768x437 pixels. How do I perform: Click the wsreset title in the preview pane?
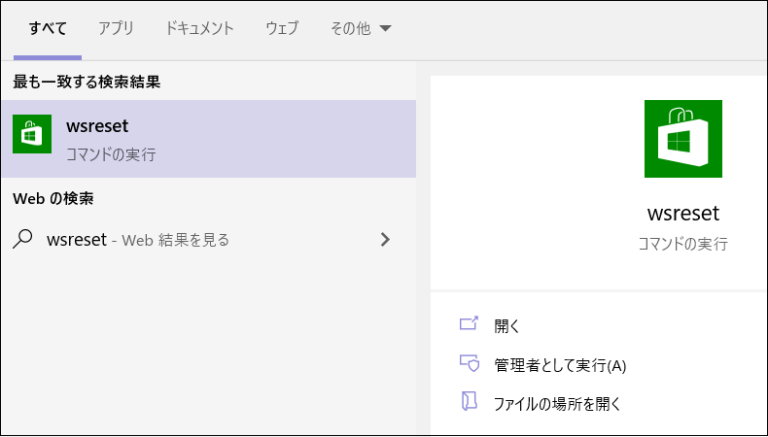tap(683, 213)
